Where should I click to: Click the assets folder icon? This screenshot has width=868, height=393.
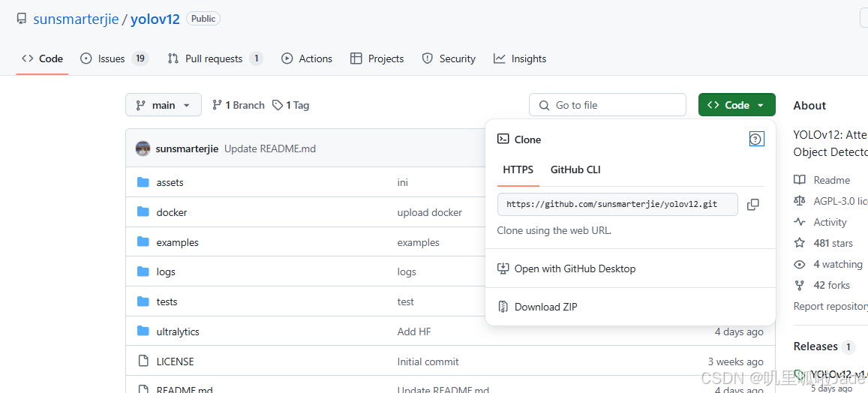click(143, 182)
